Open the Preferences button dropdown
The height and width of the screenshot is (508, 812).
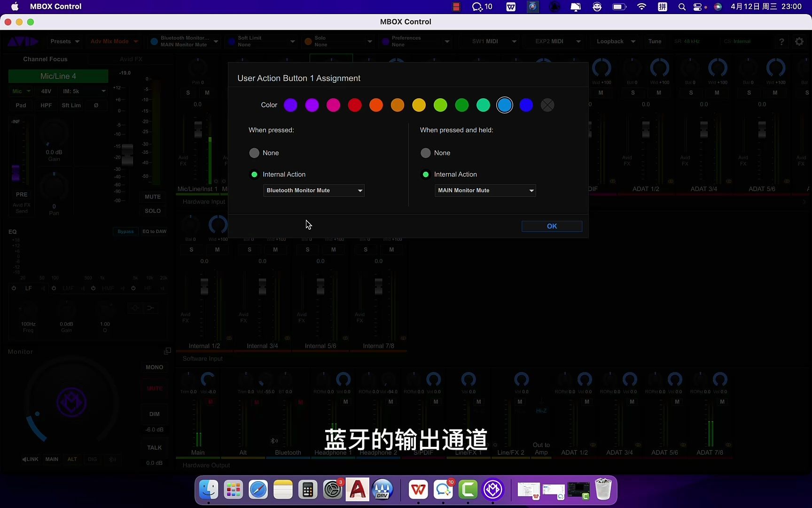(416, 41)
